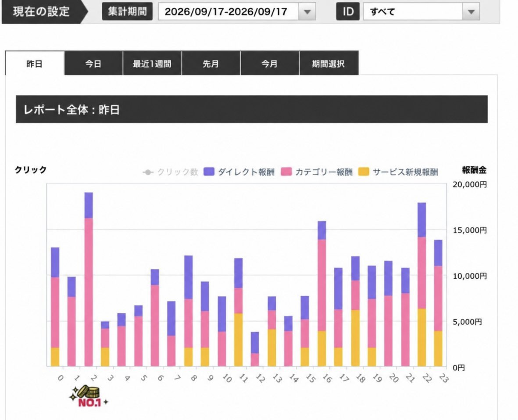The height and width of the screenshot is (420, 518).
Task: Click the 20,000円 axis label
Action: coord(469,184)
